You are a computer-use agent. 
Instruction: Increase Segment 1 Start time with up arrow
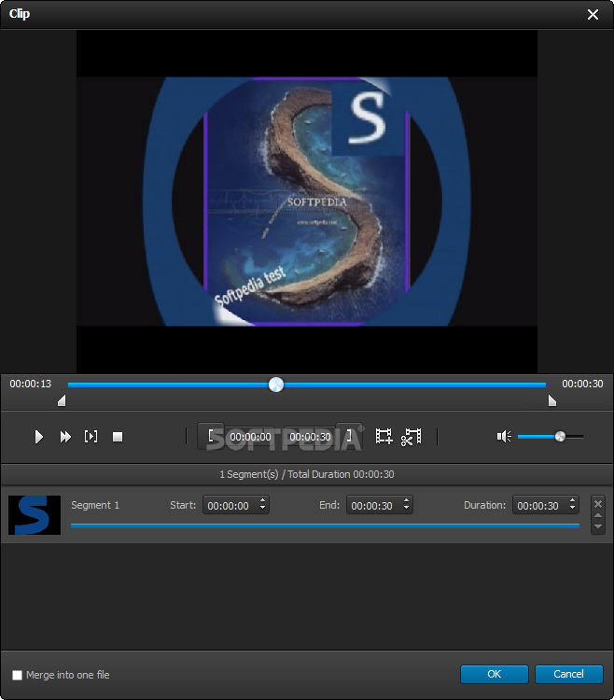(263, 500)
